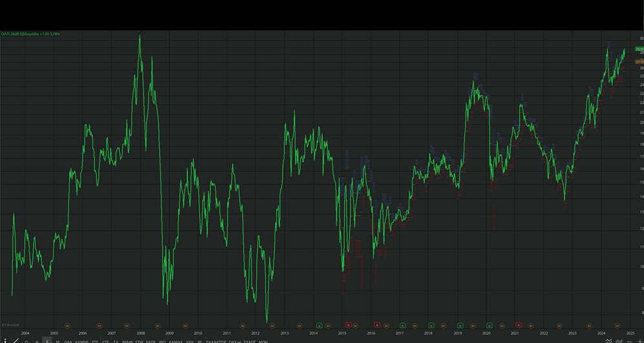Image resolution: width=644 pixels, height=343 pixels.
Task: Open the green E earnings marker for 2017
Action: (x=403, y=326)
